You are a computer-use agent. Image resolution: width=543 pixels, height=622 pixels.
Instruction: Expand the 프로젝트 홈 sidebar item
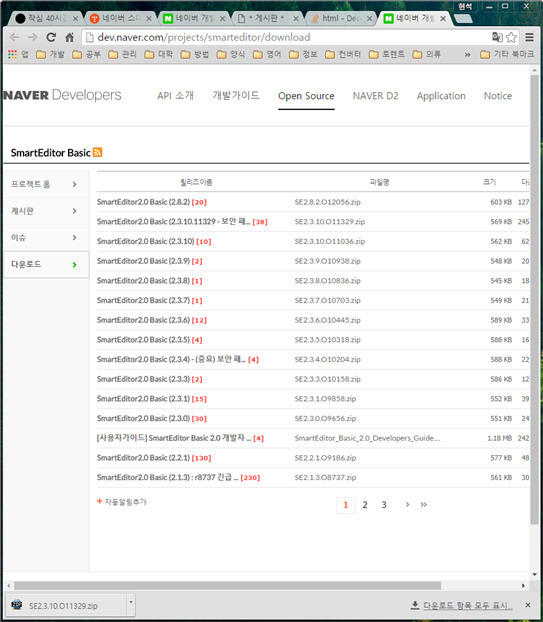click(x=46, y=184)
